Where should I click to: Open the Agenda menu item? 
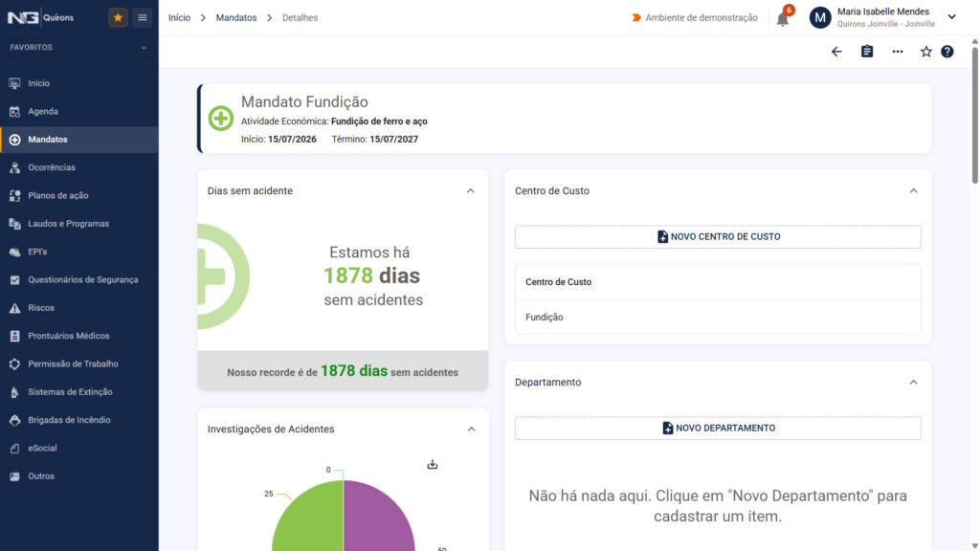[79, 111]
